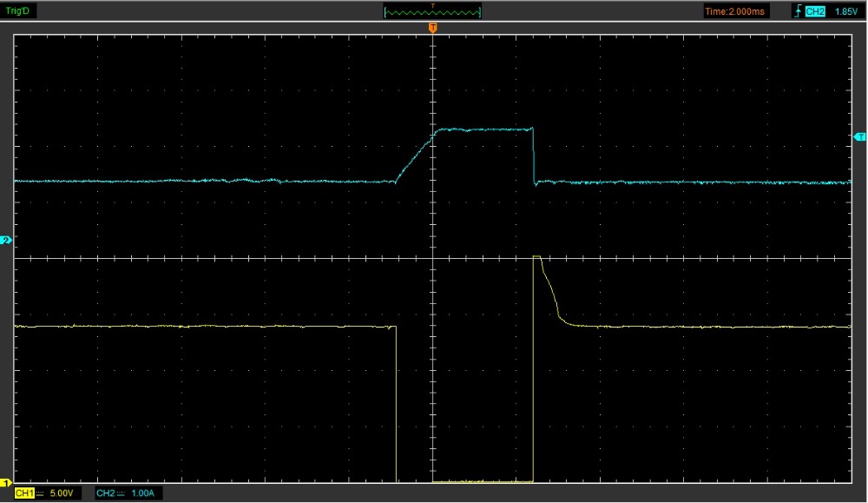Click the rising edge trigger slope icon
The width and height of the screenshot is (868, 503).
pyautogui.click(x=797, y=11)
